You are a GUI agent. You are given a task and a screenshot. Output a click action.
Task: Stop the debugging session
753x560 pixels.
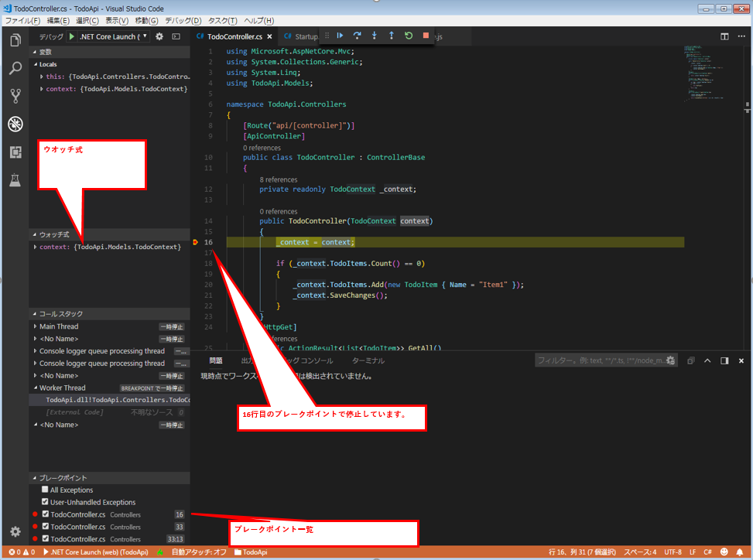[x=425, y=36]
